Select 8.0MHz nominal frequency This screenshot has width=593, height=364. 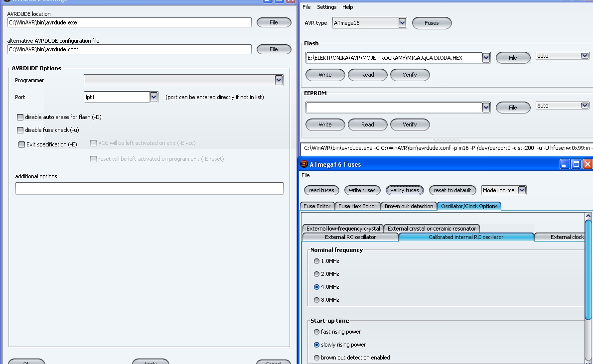click(316, 300)
